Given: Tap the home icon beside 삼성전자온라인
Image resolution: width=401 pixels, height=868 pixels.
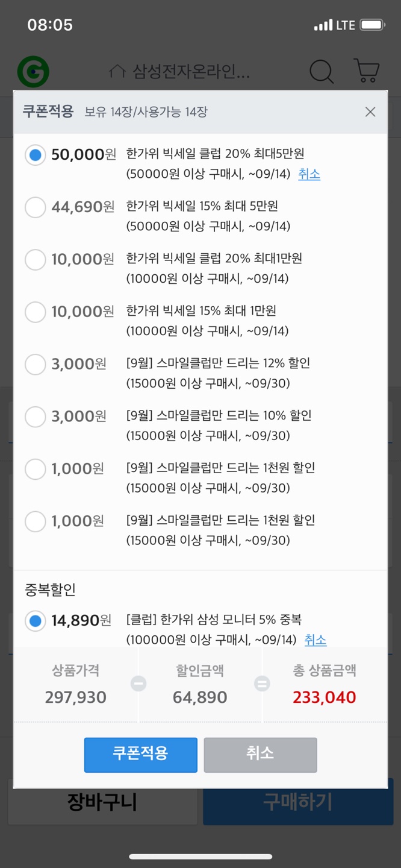Looking at the screenshot, I should [117, 72].
